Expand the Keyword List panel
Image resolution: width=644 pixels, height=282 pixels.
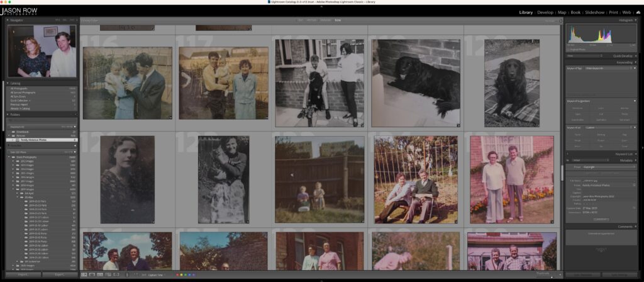click(636, 154)
